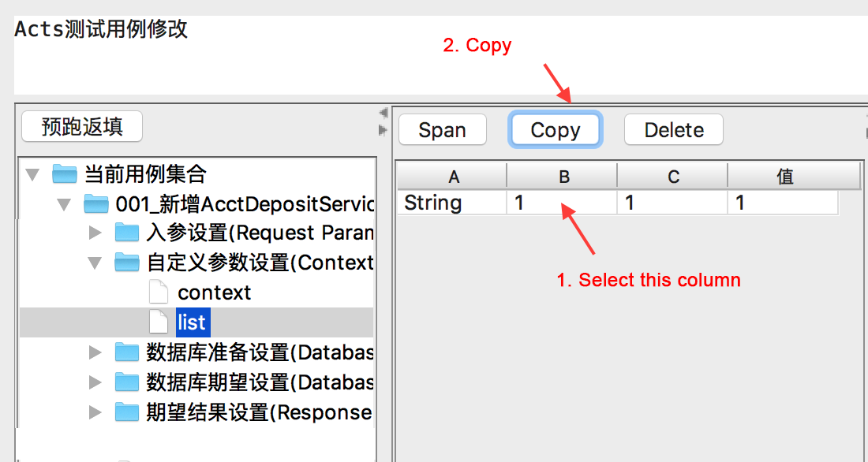Viewport: 868px width, 462px height.
Task: Click the 期望结果设置 folder icon
Action: coord(126,412)
